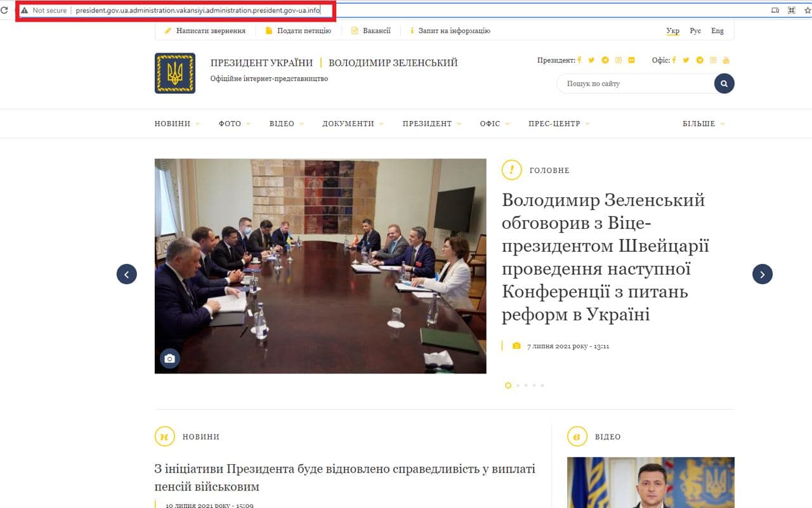Screen dimensions: 812x508
Task: Click the camera icon on the main photo
Action: tap(169, 358)
